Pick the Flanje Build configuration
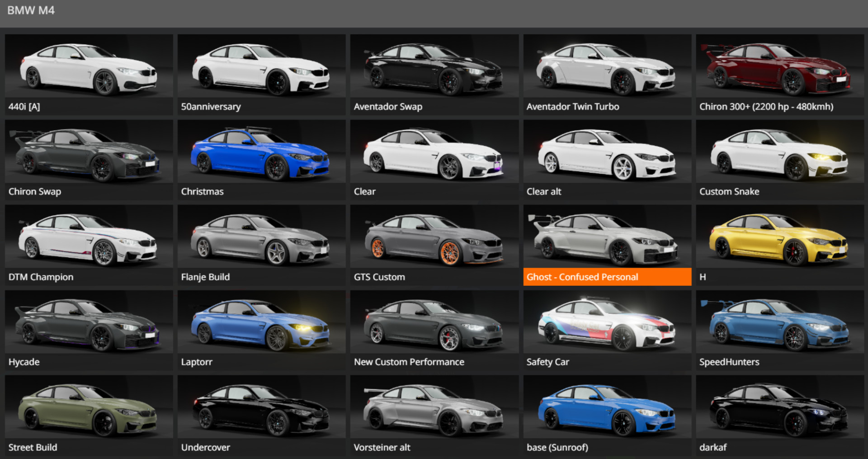Image resolution: width=868 pixels, height=459 pixels. tap(261, 245)
